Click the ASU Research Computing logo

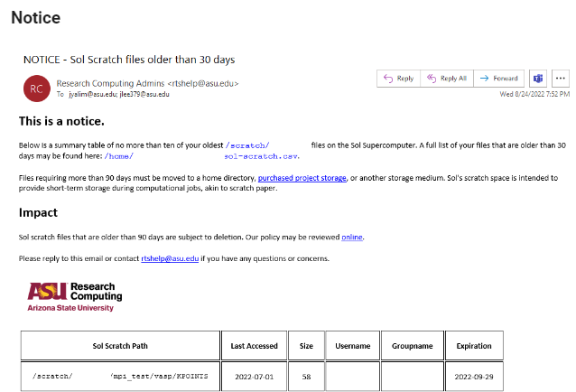point(74,295)
